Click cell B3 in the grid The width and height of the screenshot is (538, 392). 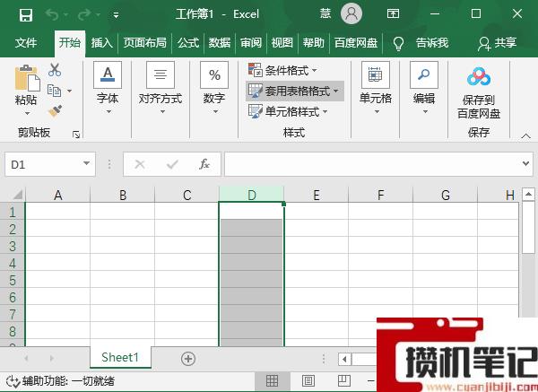tap(123, 246)
